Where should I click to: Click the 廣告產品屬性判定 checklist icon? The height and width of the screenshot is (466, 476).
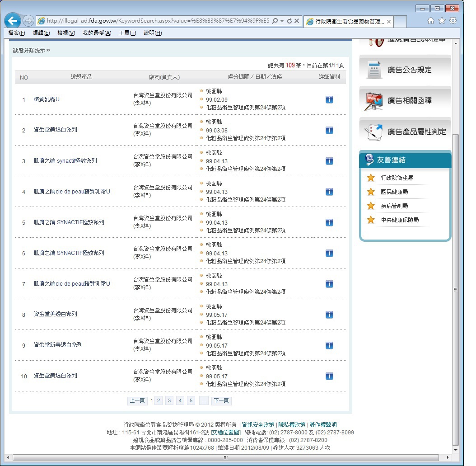[373, 132]
